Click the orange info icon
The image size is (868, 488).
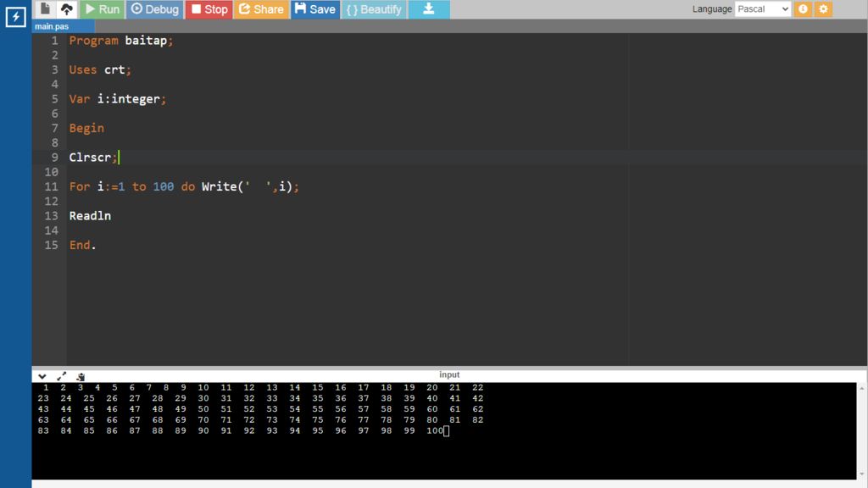click(x=804, y=8)
